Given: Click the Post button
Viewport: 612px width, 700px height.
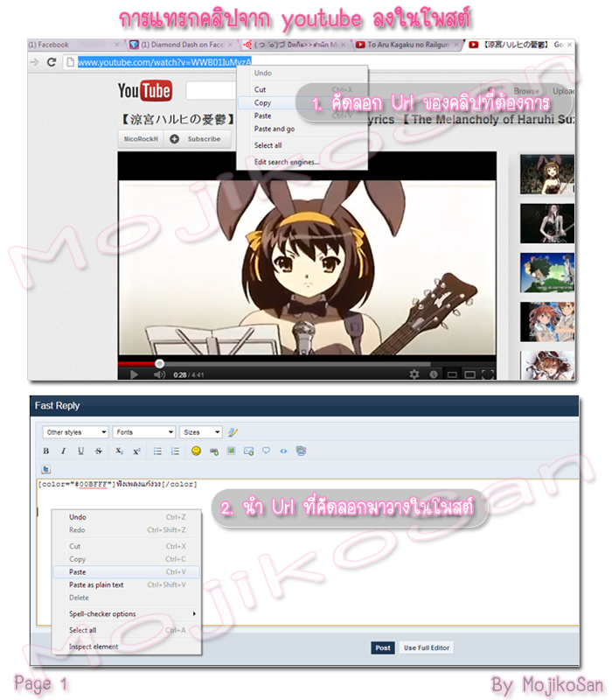Looking at the screenshot, I should pyautogui.click(x=383, y=647).
